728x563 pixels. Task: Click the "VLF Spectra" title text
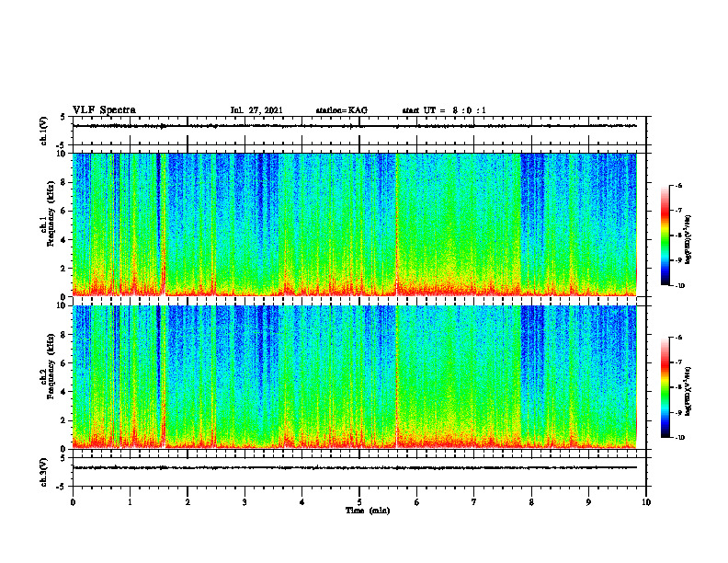point(104,110)
